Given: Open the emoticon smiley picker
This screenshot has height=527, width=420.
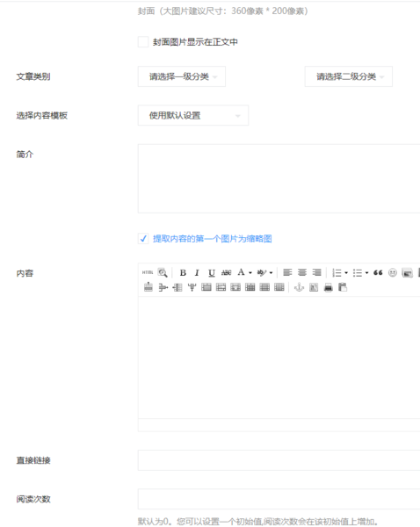Looking at the screenshot, I should 393,273.
